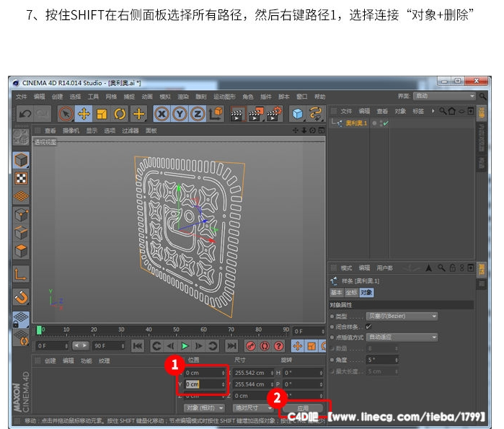Click the X size 255.542 cm field
This screenshot has height=429, width=504.
(253, 373)
